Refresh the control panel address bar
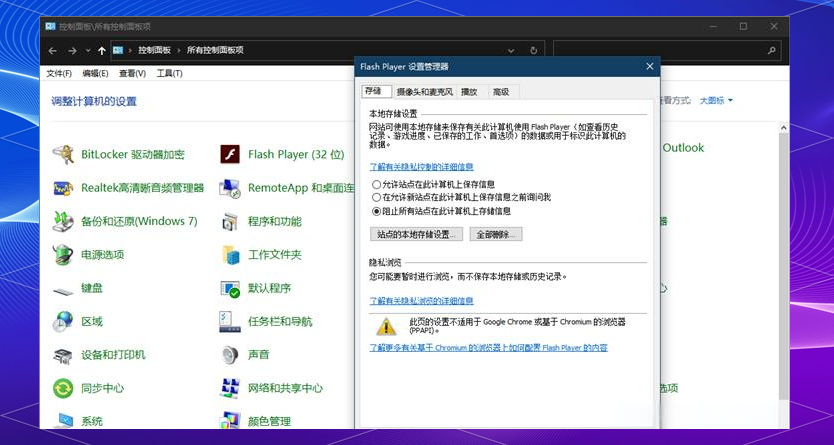This screenshot has height=445, width=834. coord(533,51)
